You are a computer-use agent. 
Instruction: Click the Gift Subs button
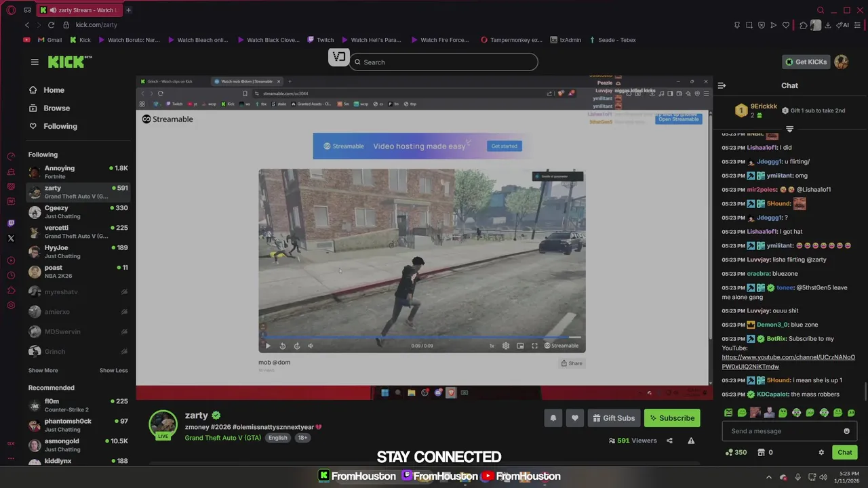click(x=613, y=418)
